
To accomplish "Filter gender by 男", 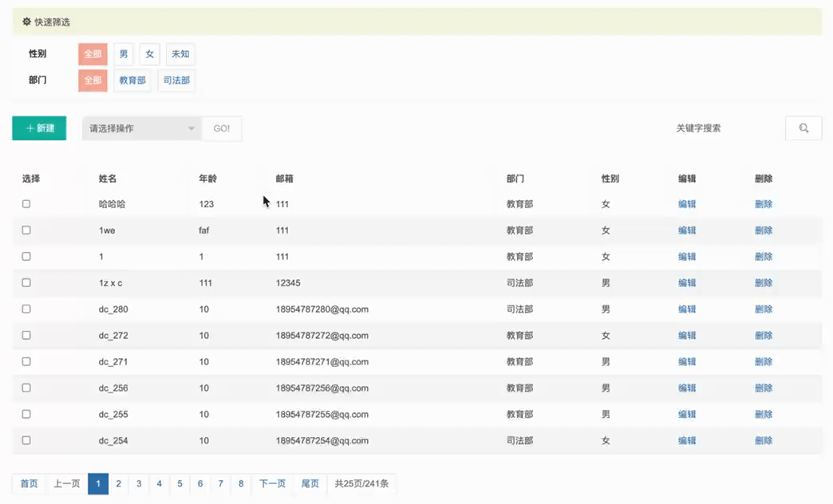I will (x=124, y=54).
